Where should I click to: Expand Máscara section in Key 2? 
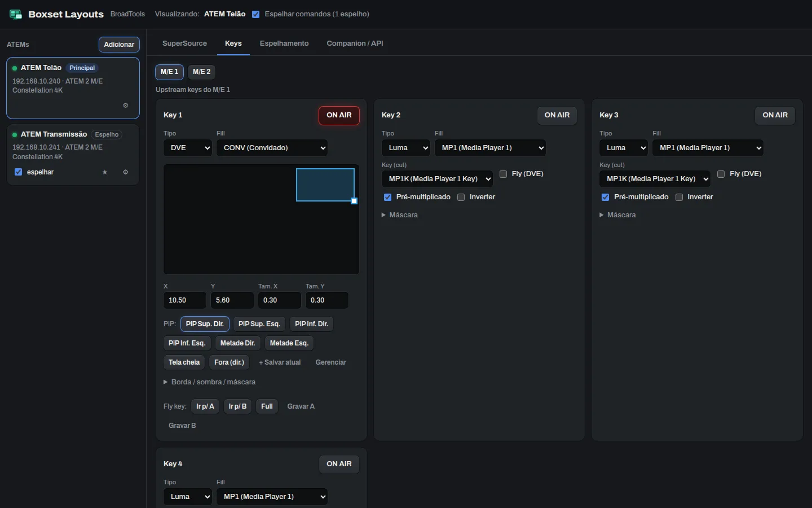pyautogui.click(x=400, y=215)
